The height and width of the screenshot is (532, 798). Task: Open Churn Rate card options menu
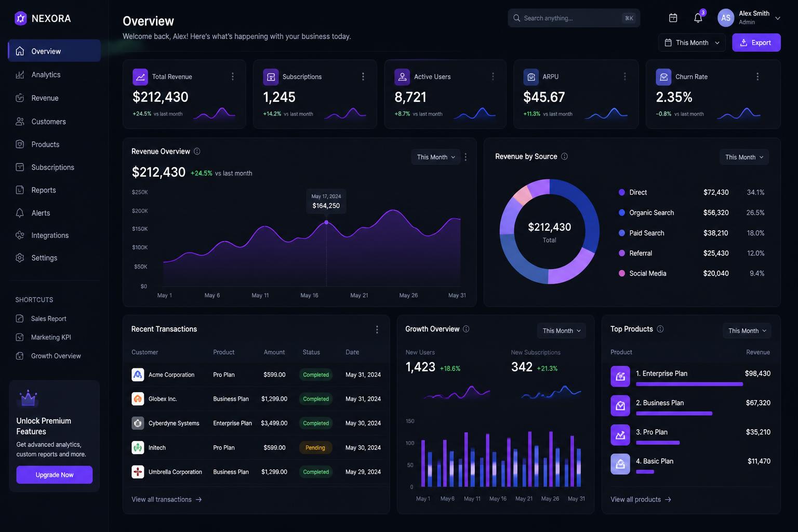pyautogui.click(x=757, y=76)
